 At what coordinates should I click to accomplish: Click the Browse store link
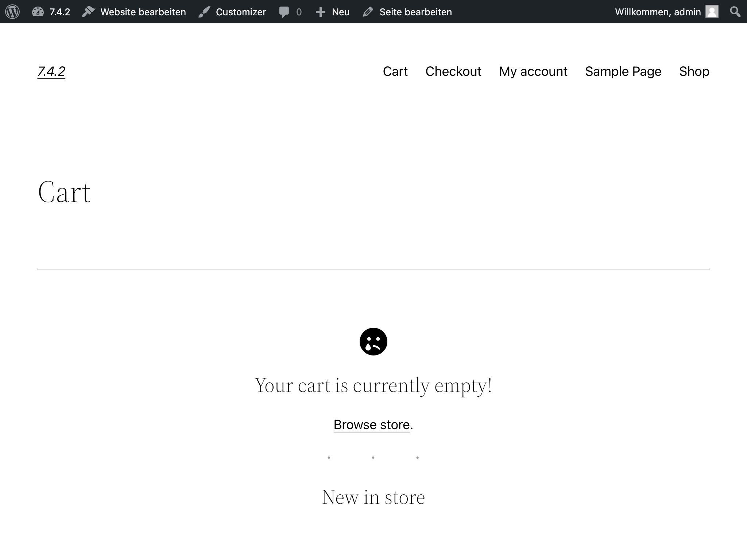coord(371,424)
